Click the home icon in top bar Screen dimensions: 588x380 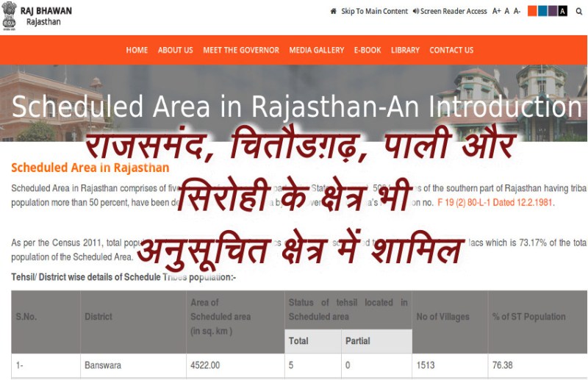pyautogui.click(x=334, y=12)
